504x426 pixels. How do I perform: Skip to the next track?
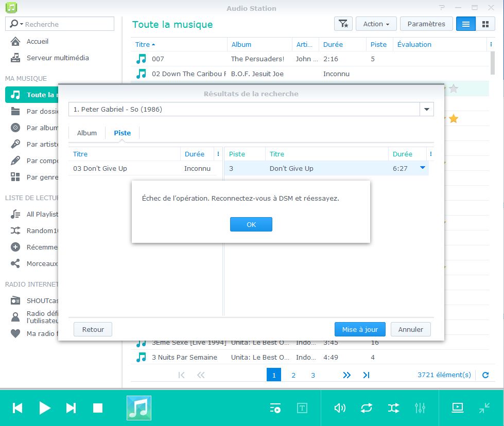(x=71, y=408)
